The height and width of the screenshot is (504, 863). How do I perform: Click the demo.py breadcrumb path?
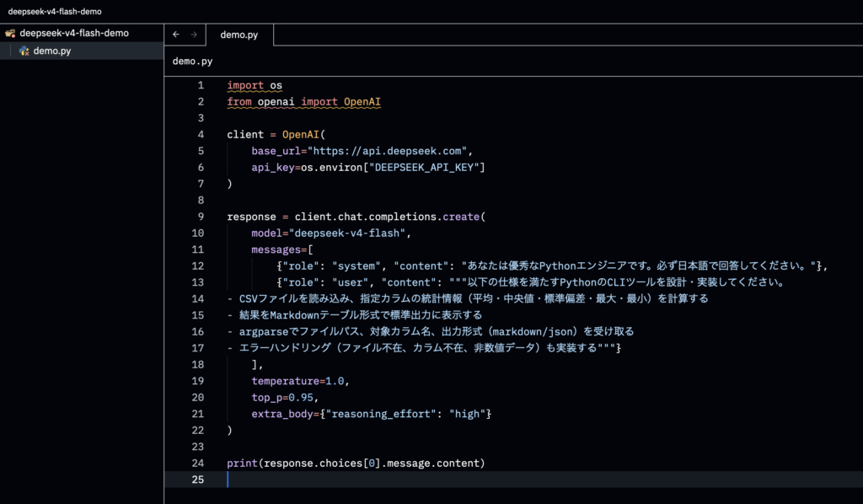coord(193,61)
